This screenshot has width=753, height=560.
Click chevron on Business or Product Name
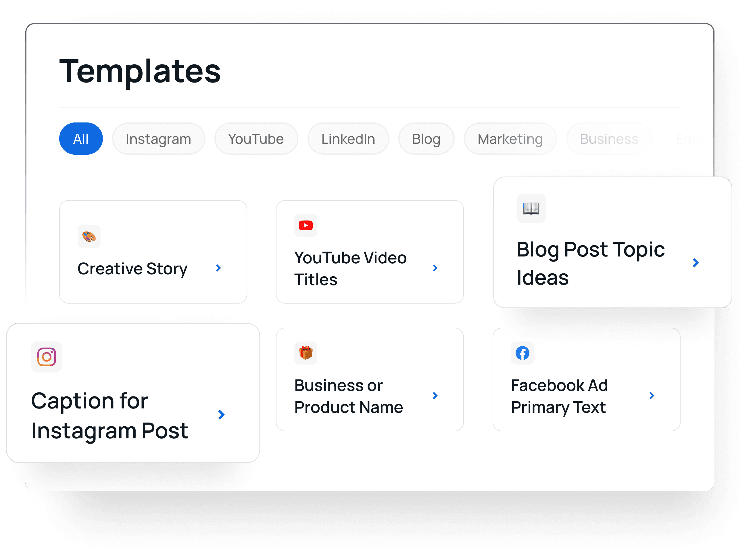coord(435,396)
